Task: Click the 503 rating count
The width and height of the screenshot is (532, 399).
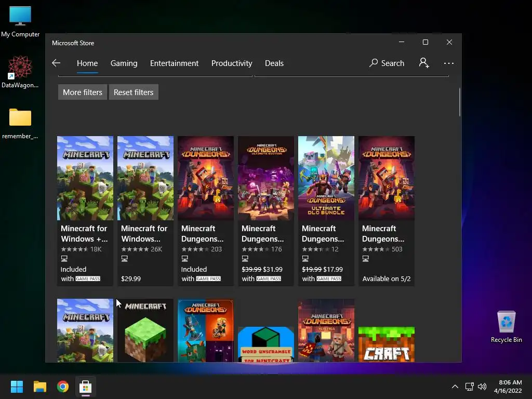Action: [397, 249]
